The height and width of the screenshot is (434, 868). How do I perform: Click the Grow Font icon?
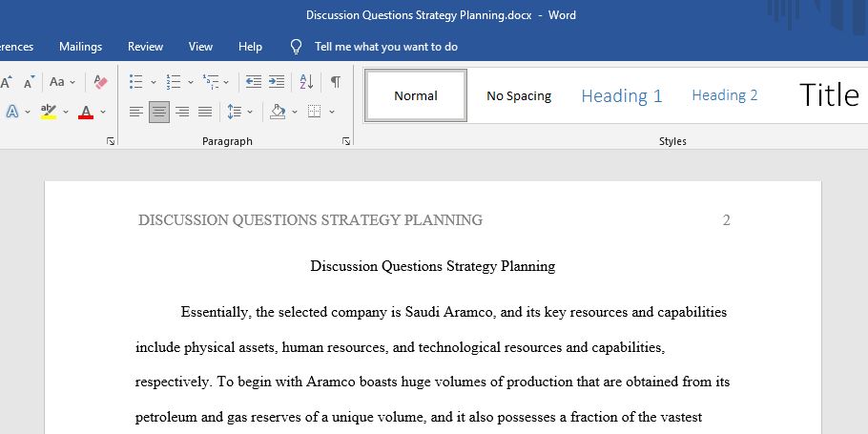(x=6, y=82)
